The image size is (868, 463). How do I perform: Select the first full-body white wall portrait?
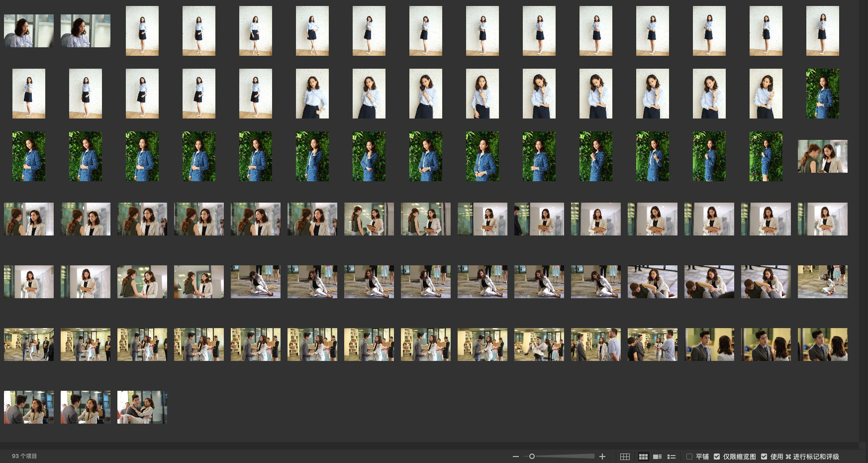[142, 31]
